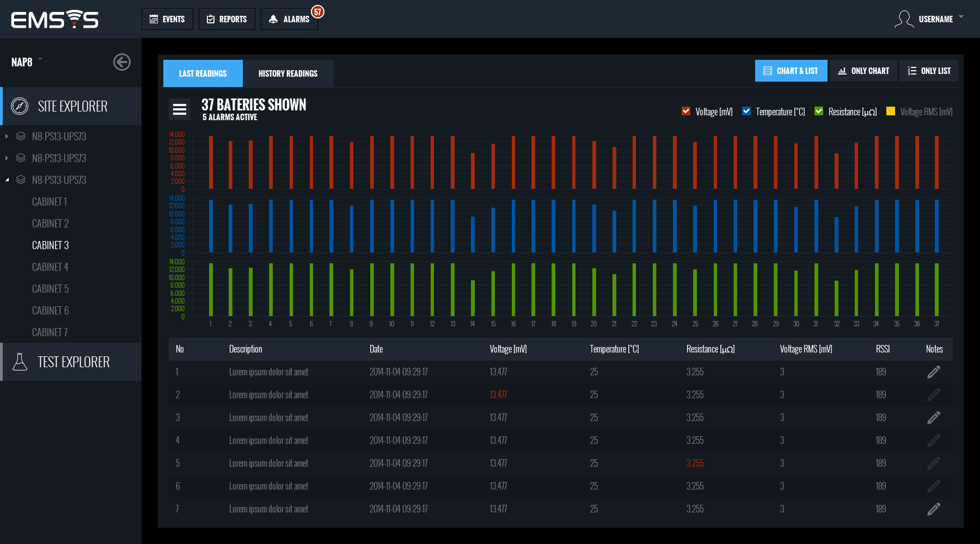This screenshot has height=544, width=980.
Task: Click the Test Explorer flask icon
Action: coord(20,362)
